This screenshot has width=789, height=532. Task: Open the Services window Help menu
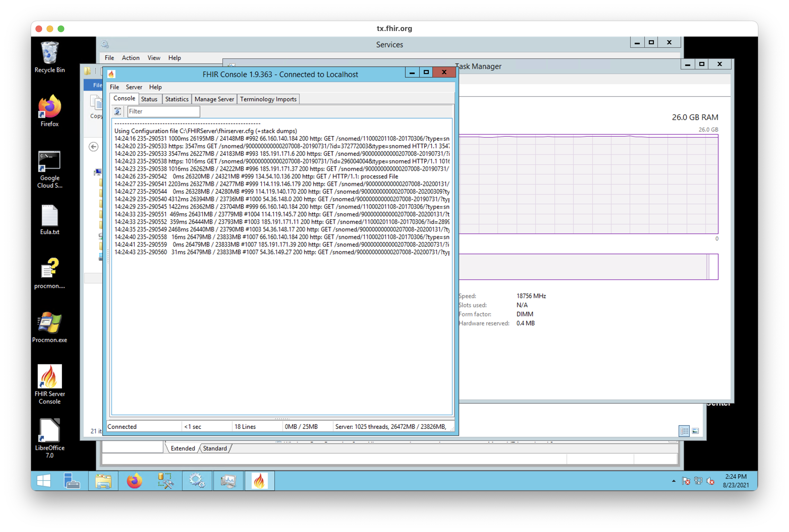point(174,58)
